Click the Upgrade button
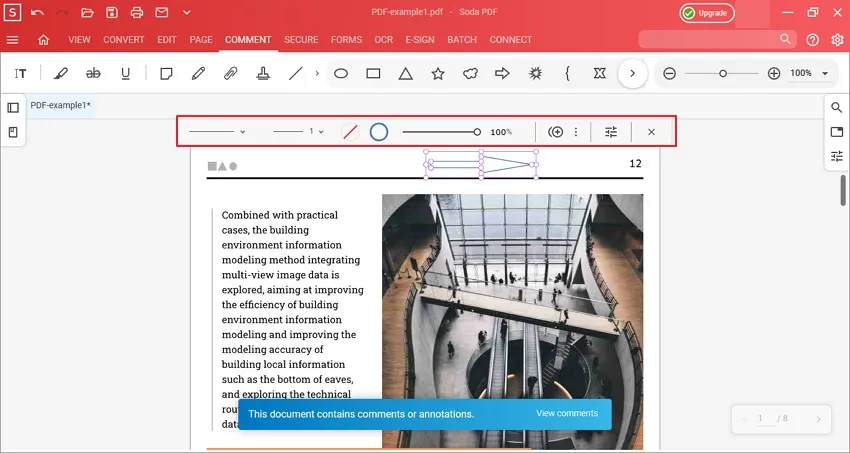This screenshot has width=850, height=453. 707,13
